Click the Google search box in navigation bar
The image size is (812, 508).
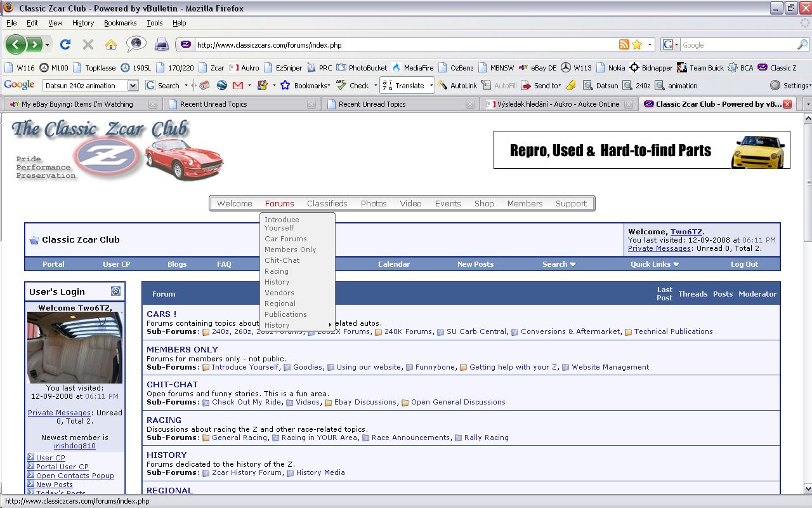(738, 45)
